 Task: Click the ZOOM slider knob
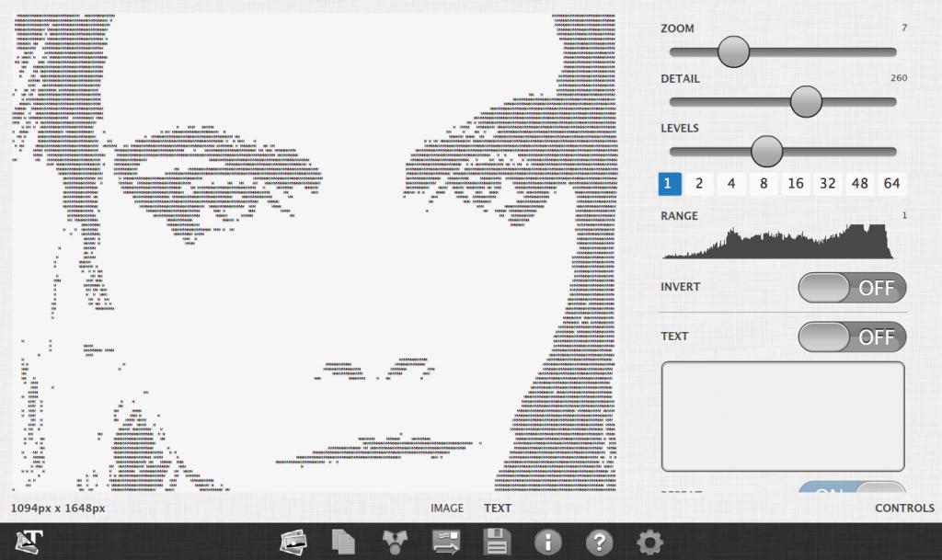(x=733, y=51)
